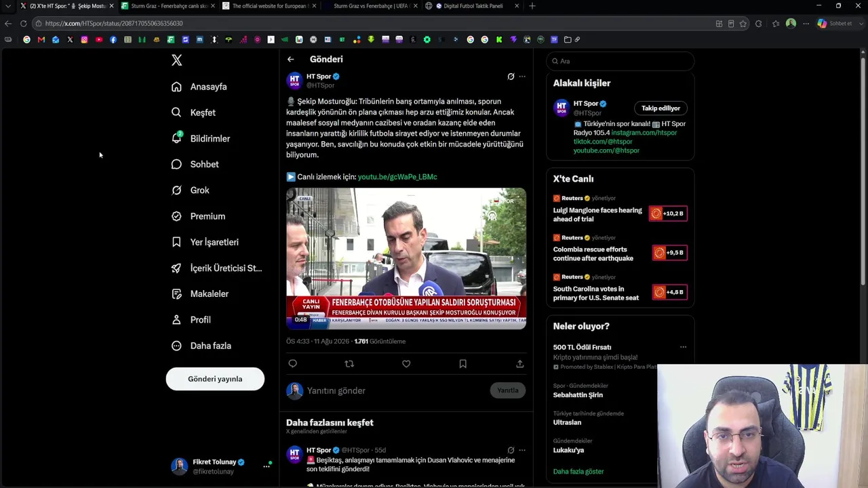The width and height of the screenshot is (868, 488).
Task: Reload the current page
Action: (x=23, y=23)
